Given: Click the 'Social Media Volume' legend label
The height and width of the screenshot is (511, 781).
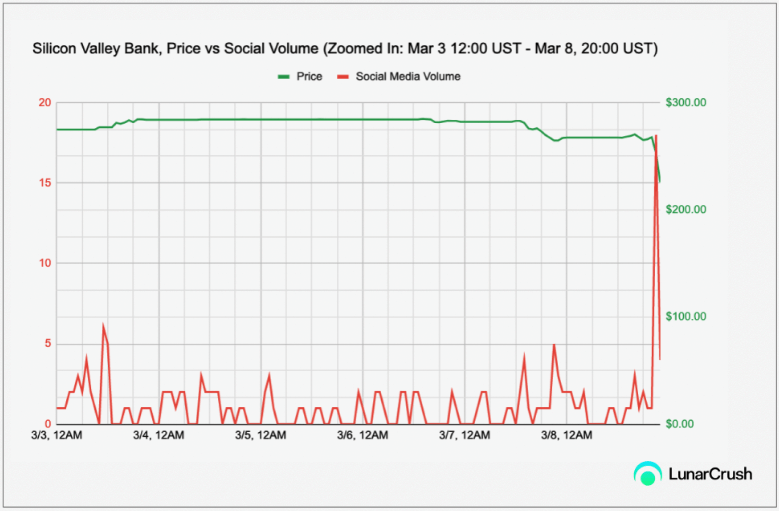Looking at the screenshot, I should click(x=408, y=77).
